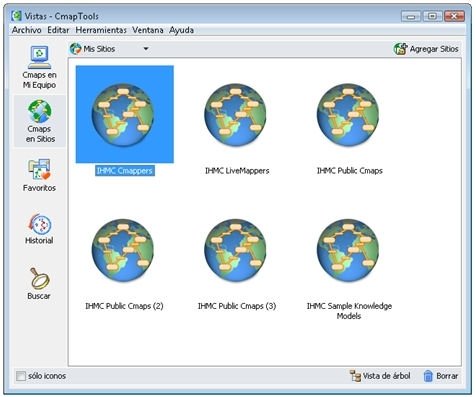Screen dimensions: 476x397
Task: Open Buscar magnifying glass tool
Action: click(x=39, y=278)
